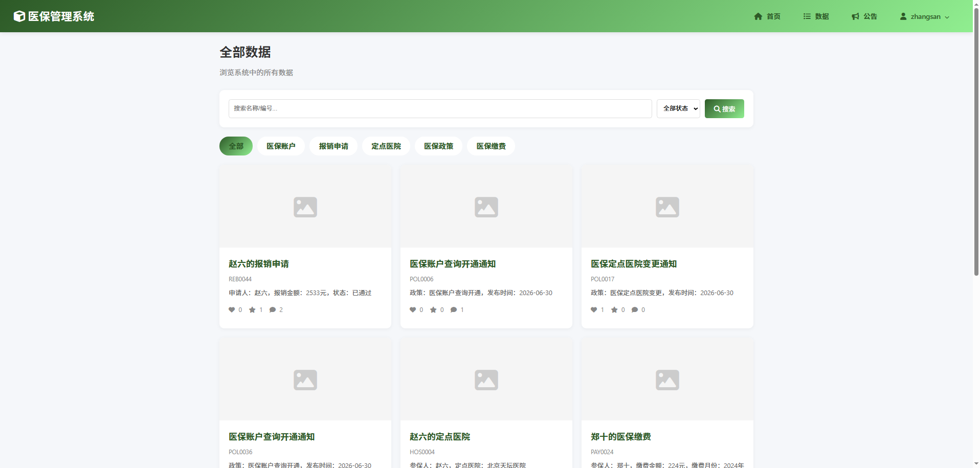Select the 医保政策 category tab
The width and height of the screenshot is (980, 468).
click(438, 146)
